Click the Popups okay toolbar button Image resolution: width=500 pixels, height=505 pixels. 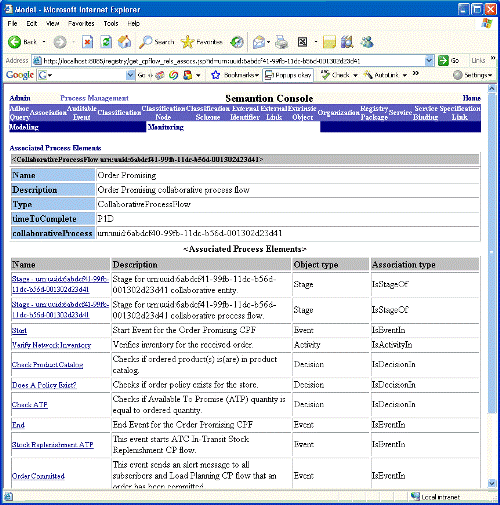[288, 75]
